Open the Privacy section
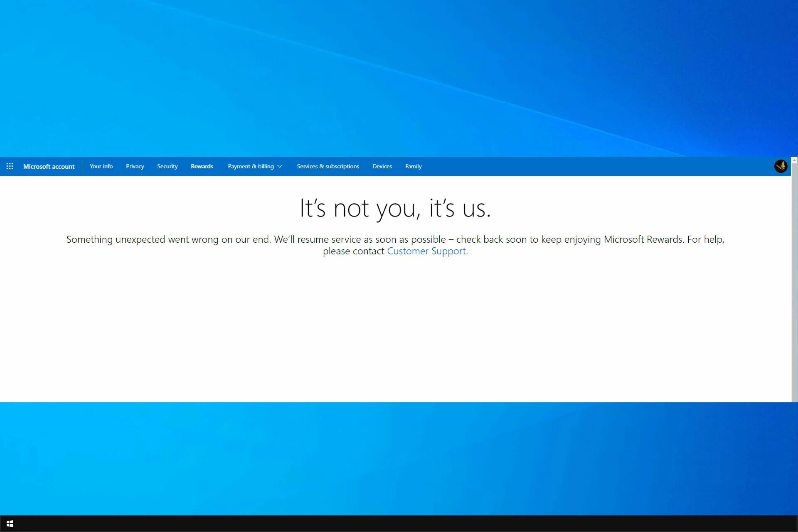This screenshot has height=532, width=798. (x=135, y=166)
